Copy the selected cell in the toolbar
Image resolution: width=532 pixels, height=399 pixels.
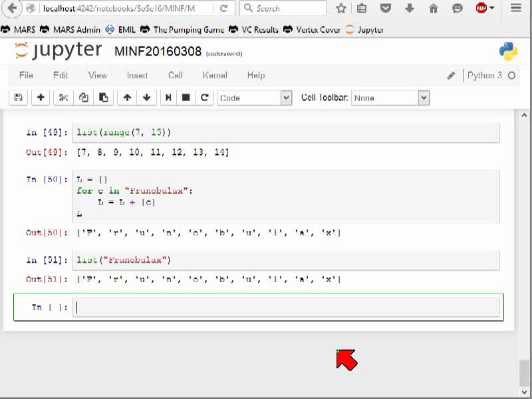coord(84,98)
